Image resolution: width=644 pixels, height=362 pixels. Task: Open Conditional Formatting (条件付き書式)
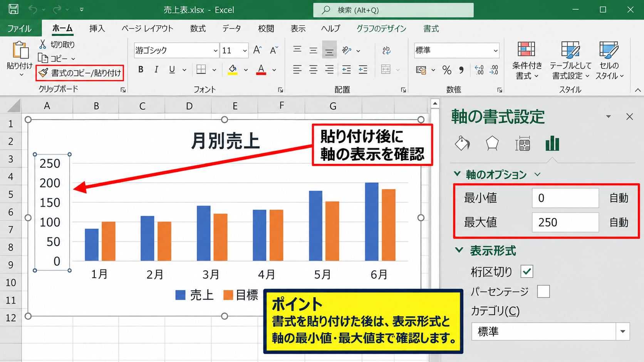[x=527, y=60]
